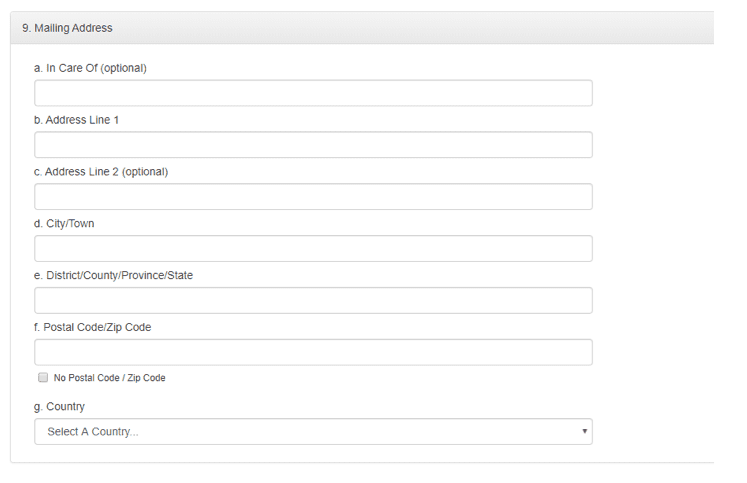Viewport: 747px width, 483px height.
Task: Check the No Postal Code / Zip Code box
Action: [x=43, y=378]
